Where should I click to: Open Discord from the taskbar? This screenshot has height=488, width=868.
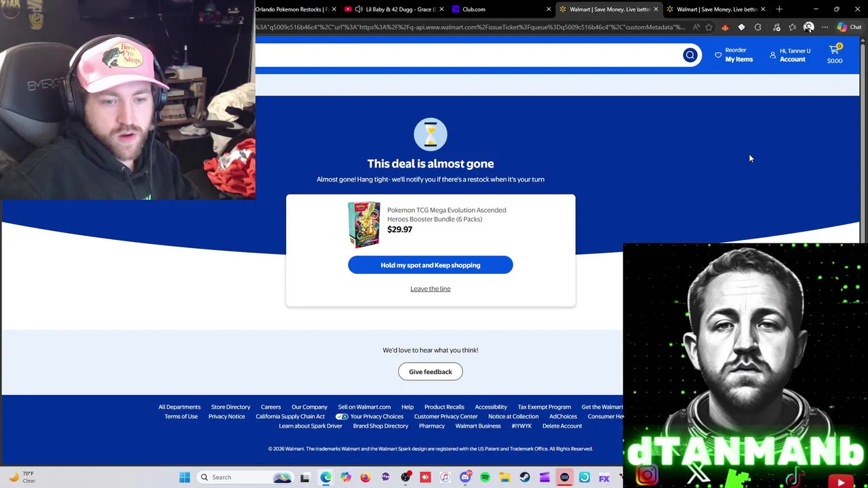[465, 477]
